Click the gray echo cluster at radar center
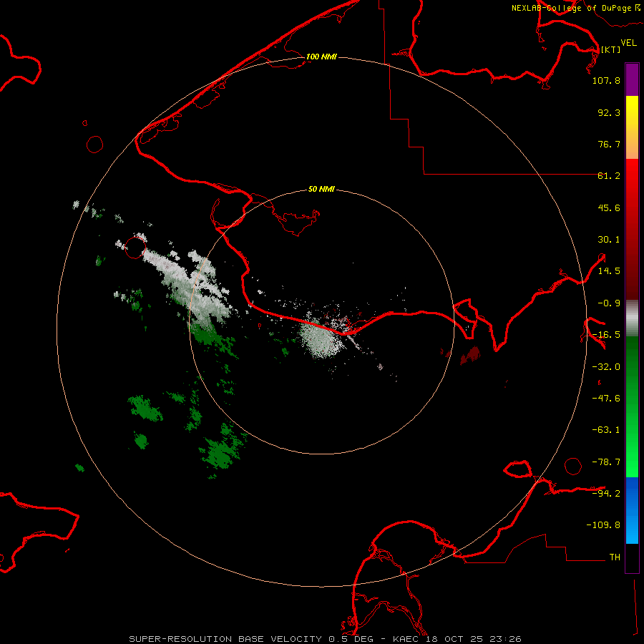The image size is (644, 644). pos(321,340)
